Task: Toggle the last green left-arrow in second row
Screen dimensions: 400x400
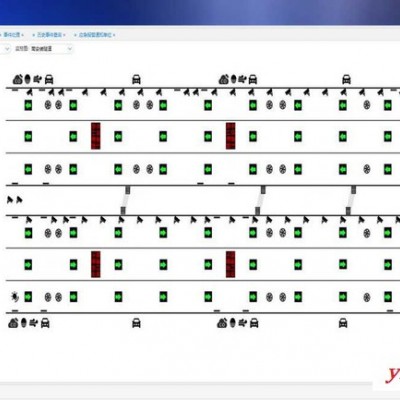Action: click(x=387, y=136)
